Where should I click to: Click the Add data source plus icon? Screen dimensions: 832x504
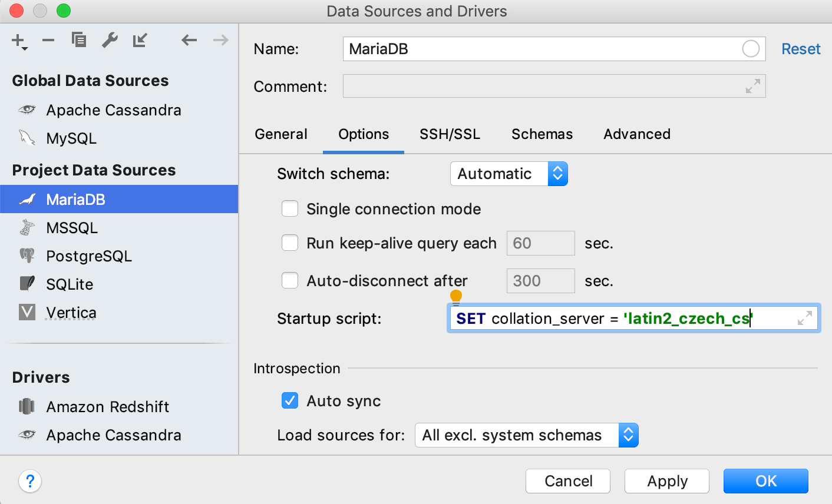[x=19, y=41]
